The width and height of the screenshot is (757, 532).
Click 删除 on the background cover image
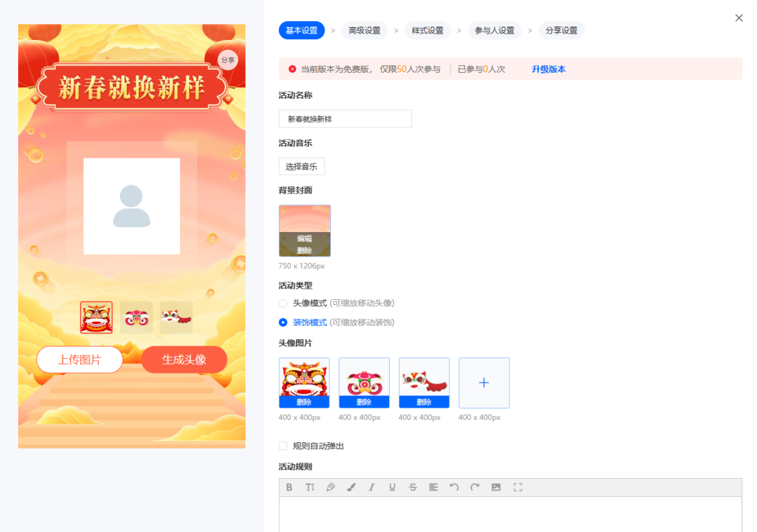(x=305, y=250)
